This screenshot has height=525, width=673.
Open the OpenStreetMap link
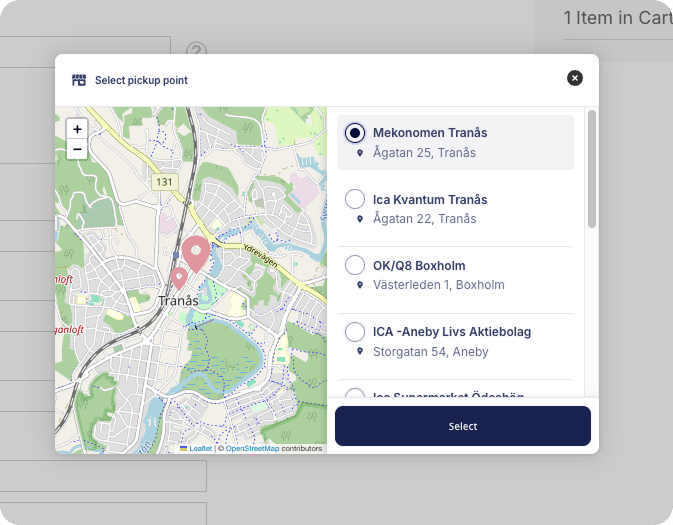[252, 448]
